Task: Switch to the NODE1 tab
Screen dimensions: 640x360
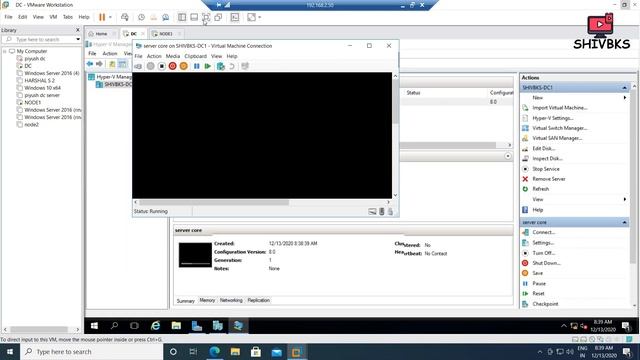Action: point(166,34)
